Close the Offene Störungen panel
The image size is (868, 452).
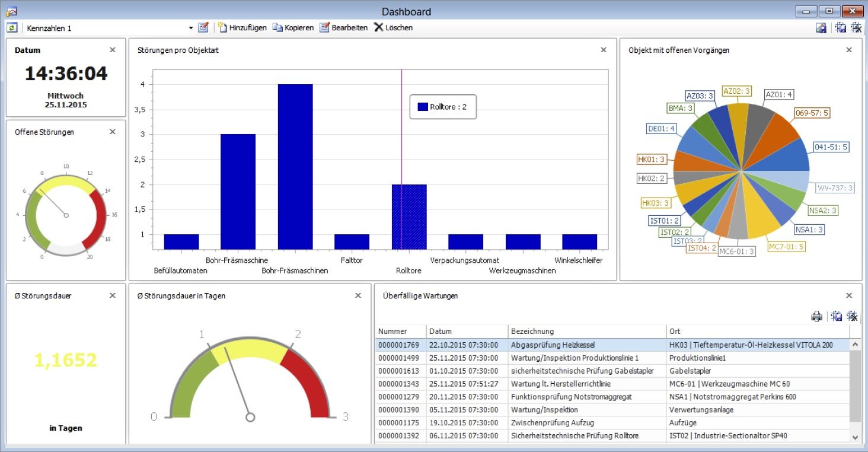(113, 132)
